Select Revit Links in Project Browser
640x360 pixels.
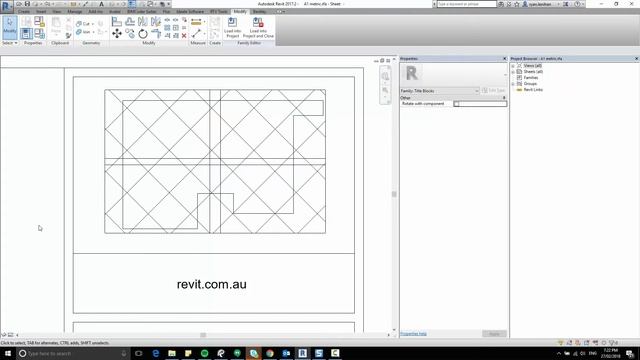[533, 89]
